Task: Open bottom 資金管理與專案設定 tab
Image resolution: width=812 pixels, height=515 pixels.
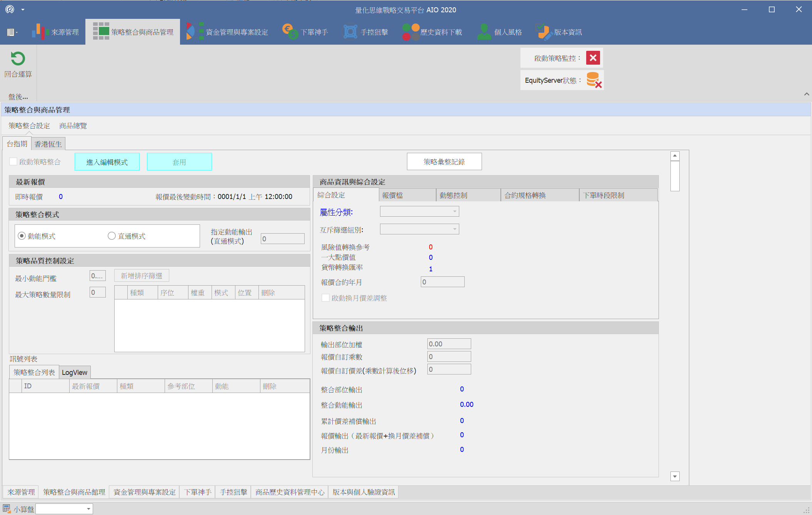Action: click(x=144, y=492)
